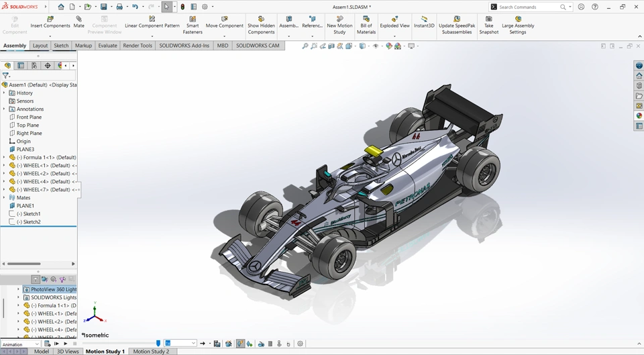
Task: Click the Rebuild traffic light icon
Action: coord(182,7)
